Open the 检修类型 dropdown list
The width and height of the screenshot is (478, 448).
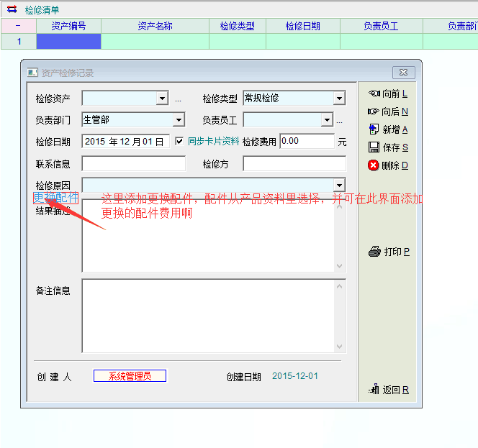coord(339,99)
